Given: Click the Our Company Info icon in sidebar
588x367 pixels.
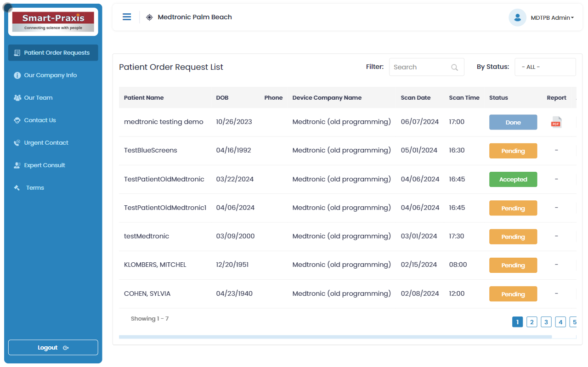Looking at the screenshot, I should (x=17, y=75).
